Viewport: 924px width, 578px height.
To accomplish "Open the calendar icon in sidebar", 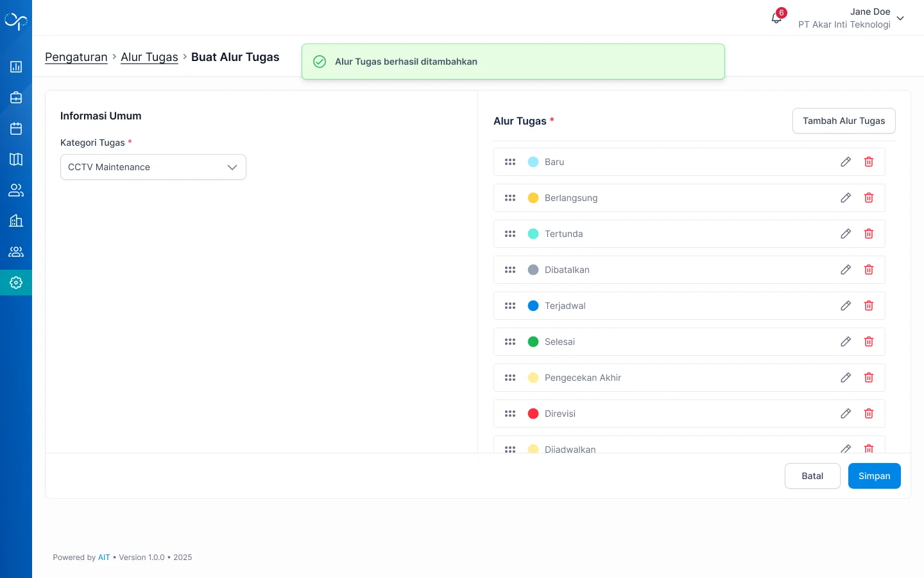I will tap(16, 128).
